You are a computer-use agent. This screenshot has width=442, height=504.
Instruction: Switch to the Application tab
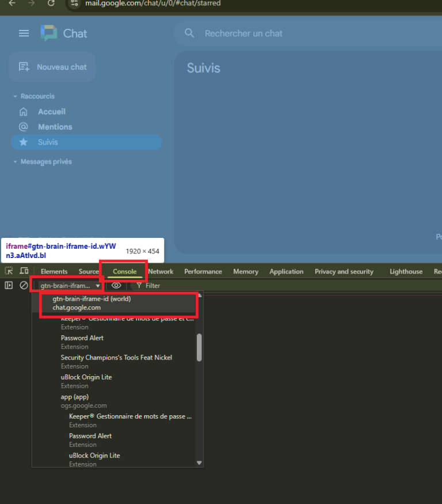click(287, 272)
